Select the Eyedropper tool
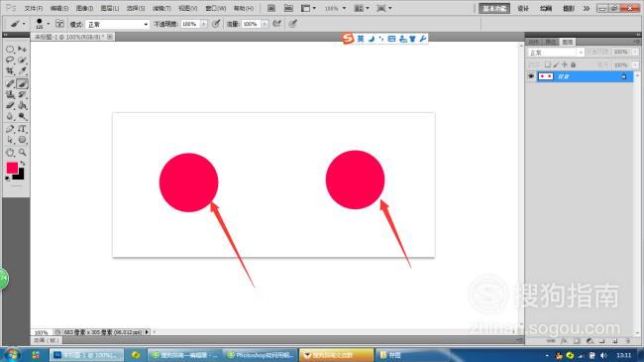Image resolution: width=644 pixels, height=362 pixels. tap(22, 71)
